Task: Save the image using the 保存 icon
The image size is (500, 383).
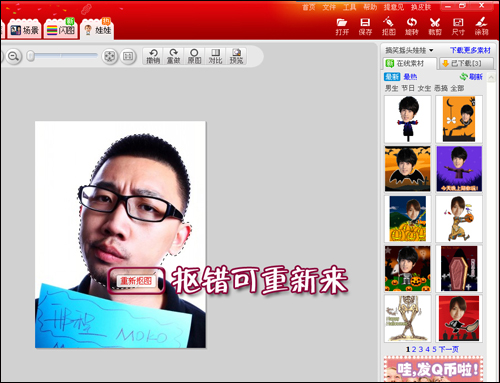Action: click(x=365, y=27)
